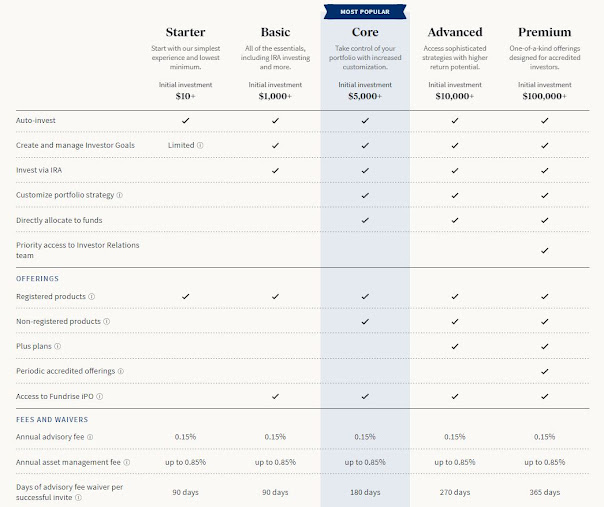Click info icon beside Limited in Starter column
604x507 pixels.
click(x=200, y=145)
